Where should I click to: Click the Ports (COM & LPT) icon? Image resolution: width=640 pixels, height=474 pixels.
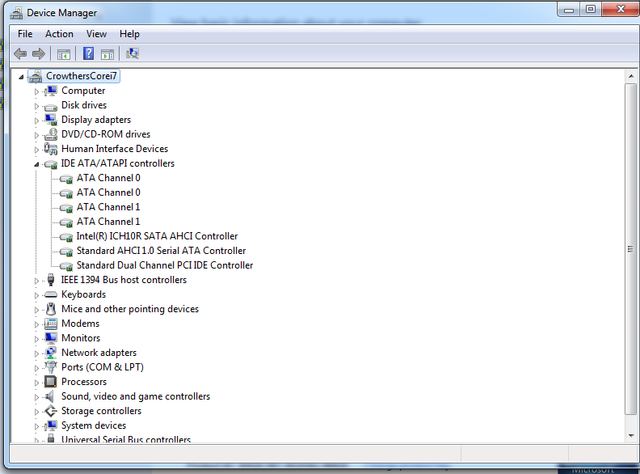point(51,367)
